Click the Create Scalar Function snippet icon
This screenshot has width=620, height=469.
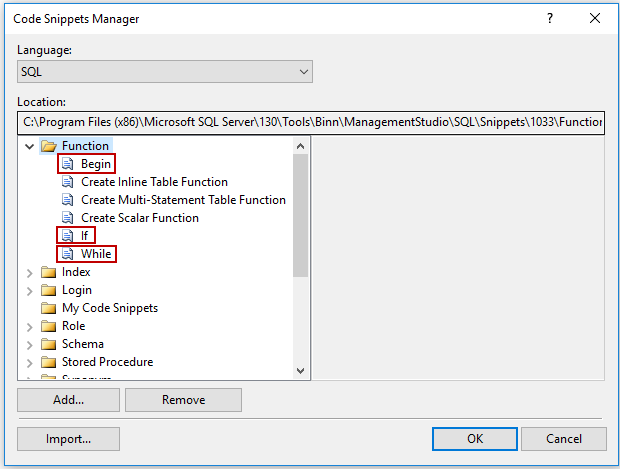tap(68, 218)
